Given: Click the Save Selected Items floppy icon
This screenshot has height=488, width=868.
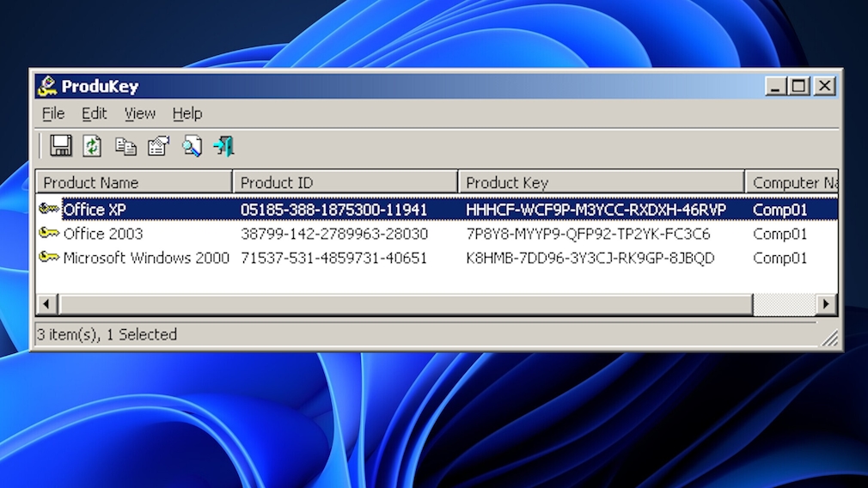Looking at the screenshot, I should tap(60, 146).
